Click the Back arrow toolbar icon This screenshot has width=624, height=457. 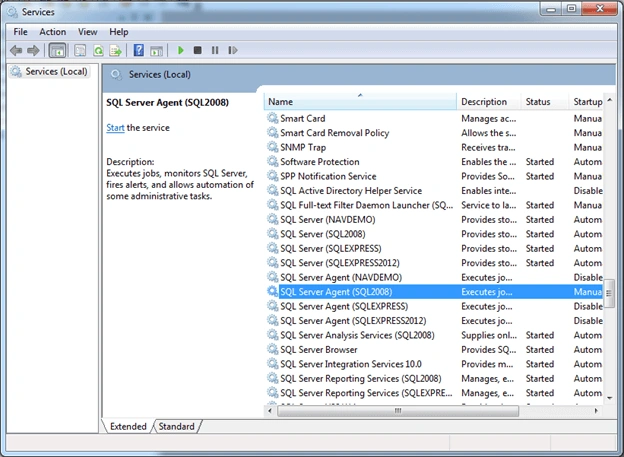(16, 51)
